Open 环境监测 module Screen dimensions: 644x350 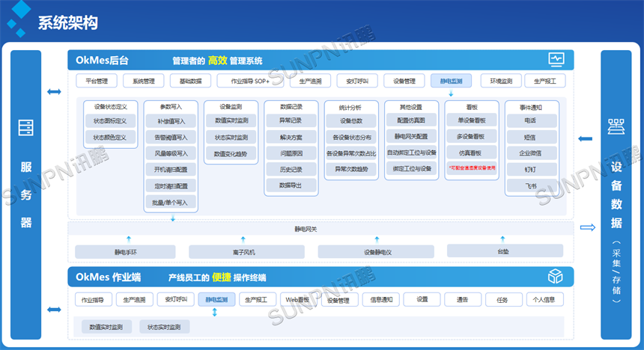[501, 81]
